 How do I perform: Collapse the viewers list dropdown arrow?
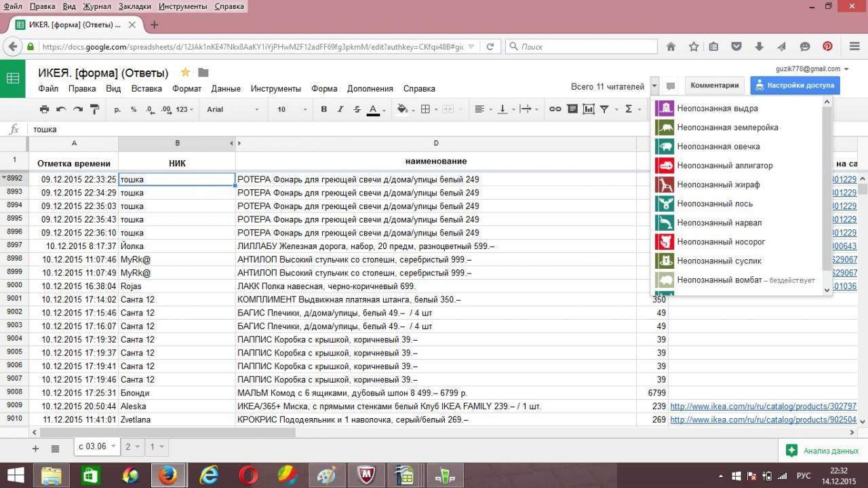point(654,86)
